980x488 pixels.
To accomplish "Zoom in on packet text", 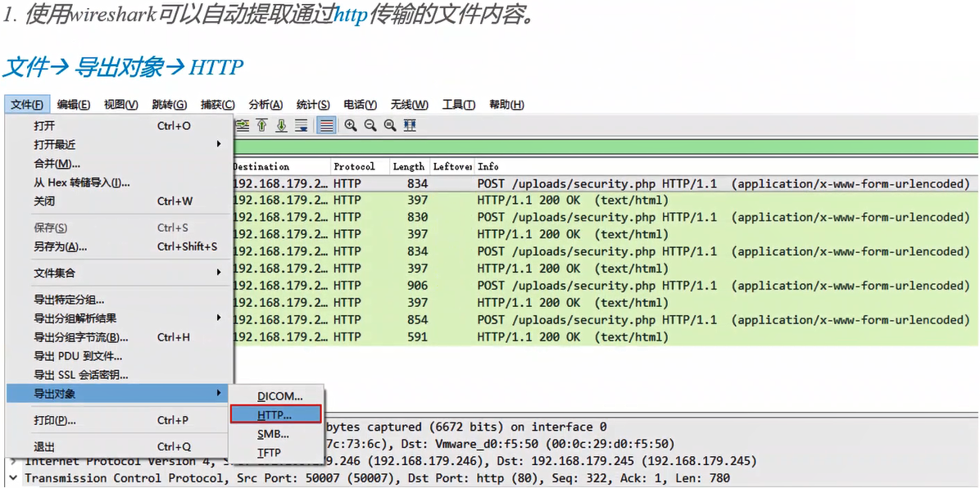I will [352, 125].
